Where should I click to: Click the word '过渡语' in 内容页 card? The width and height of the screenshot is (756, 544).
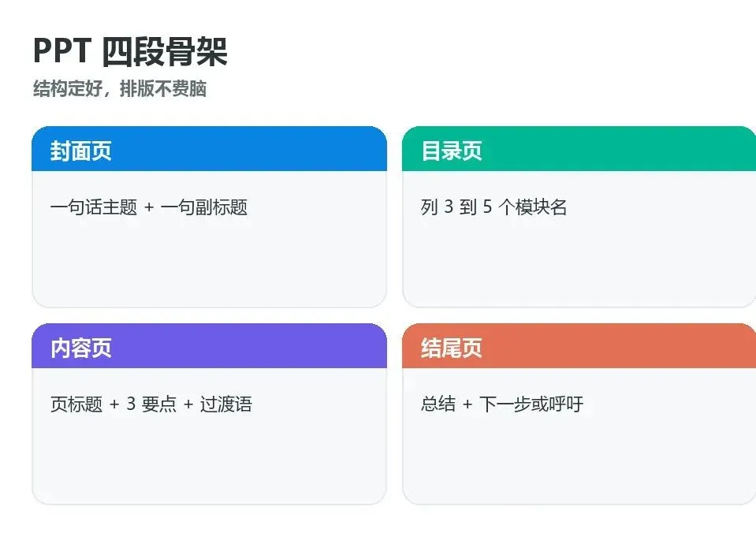226,404
